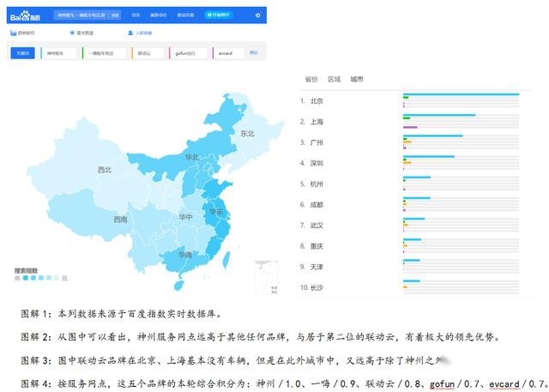
Task: Click the 华南 region on the map
Action: point(185,255)
